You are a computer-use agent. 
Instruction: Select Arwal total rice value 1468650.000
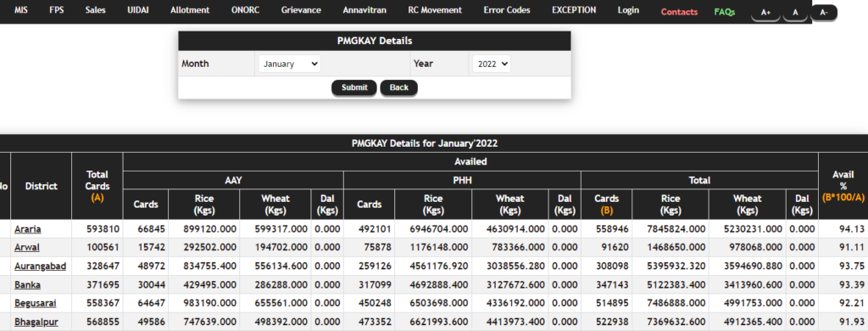pos(676,247)
